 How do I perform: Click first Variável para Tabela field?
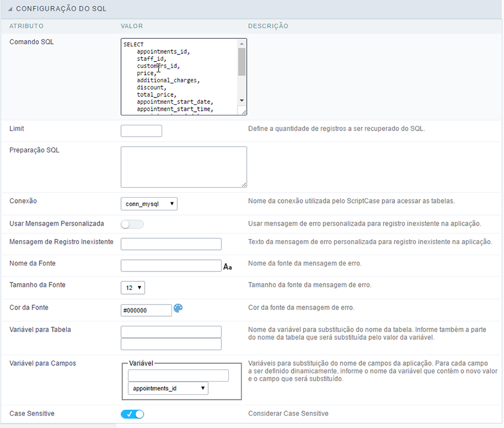click(171, 332)
